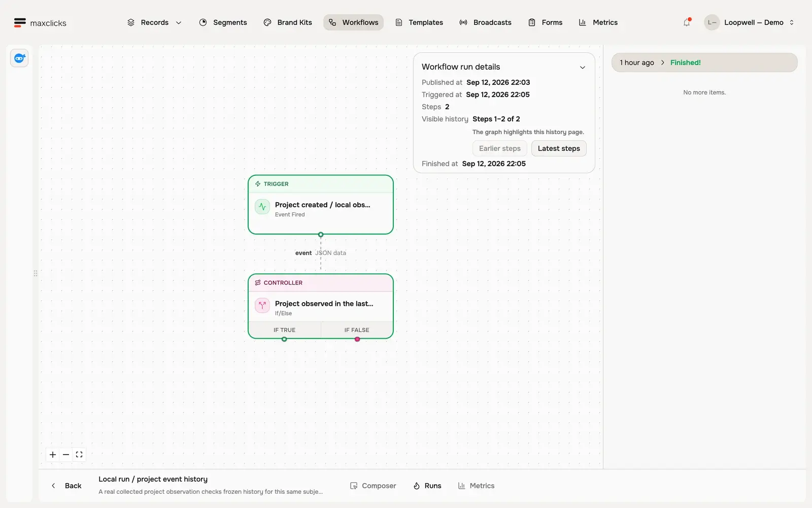Select the Project created trigger node
The width and height of the screenshot is (812, 508).
pyautogui.click(x=321, y=205)
